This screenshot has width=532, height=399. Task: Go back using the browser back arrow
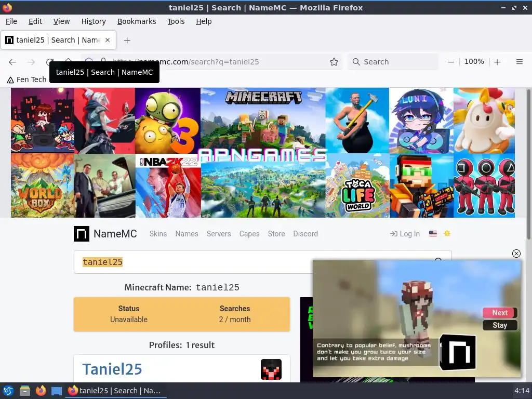pyautogui.click(x=12, y=62)
